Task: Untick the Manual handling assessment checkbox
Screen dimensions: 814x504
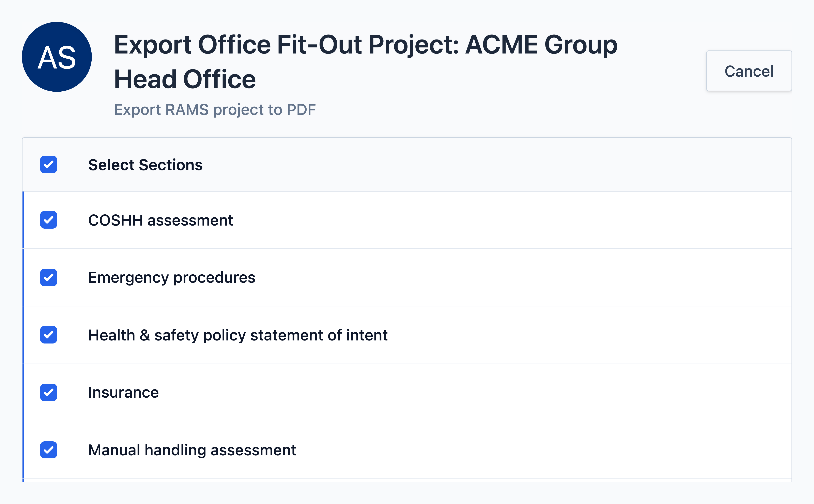Action: pyautogui.click(x=49, y=450)
